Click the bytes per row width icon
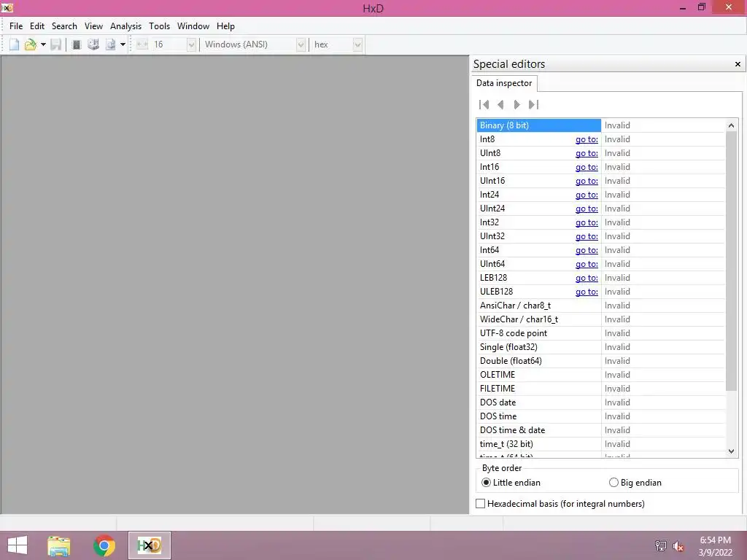747x560 pixels. (142, 44)
